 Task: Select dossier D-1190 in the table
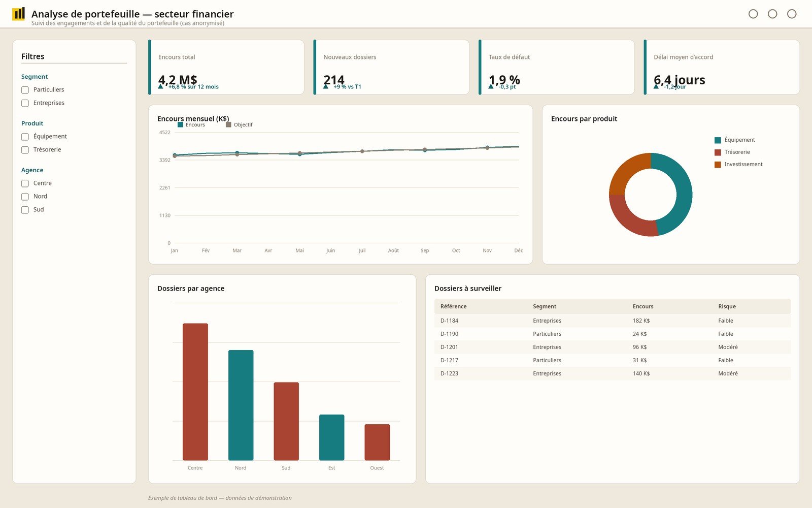(613, 334)
